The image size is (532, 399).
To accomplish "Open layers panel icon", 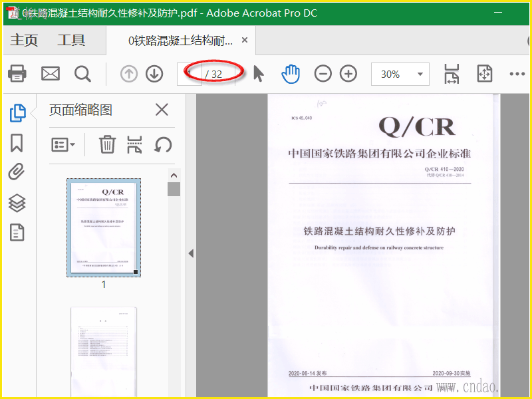I will coord(17,203).
